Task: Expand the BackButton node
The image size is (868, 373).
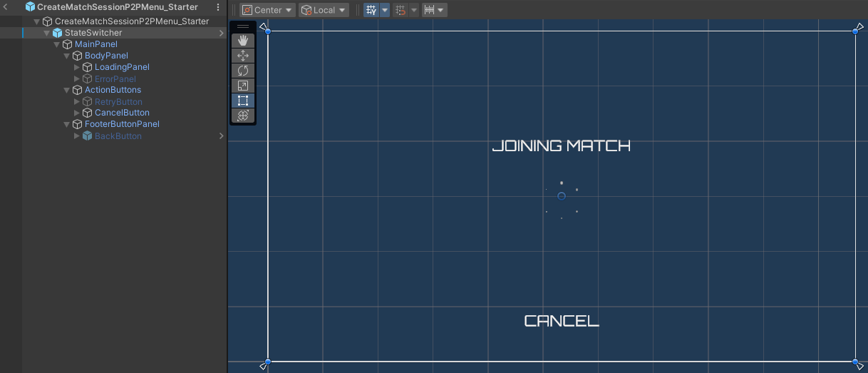Action: 77,136
